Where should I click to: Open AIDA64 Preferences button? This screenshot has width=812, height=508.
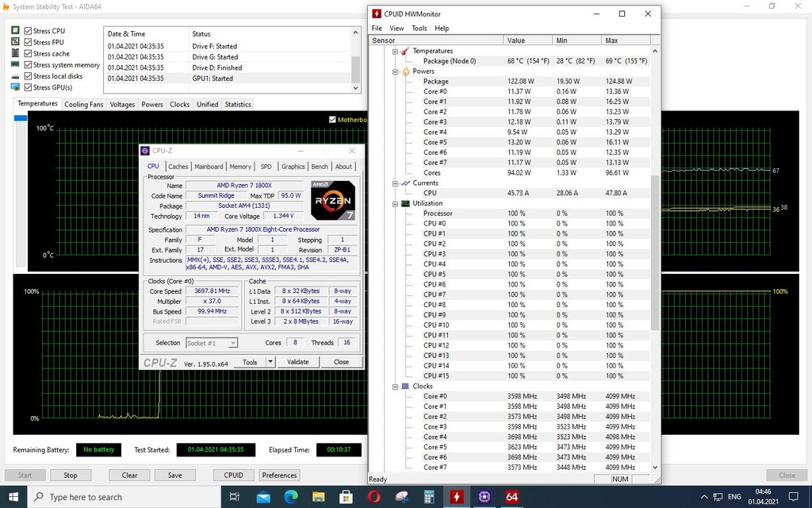(x=279, y=475)
